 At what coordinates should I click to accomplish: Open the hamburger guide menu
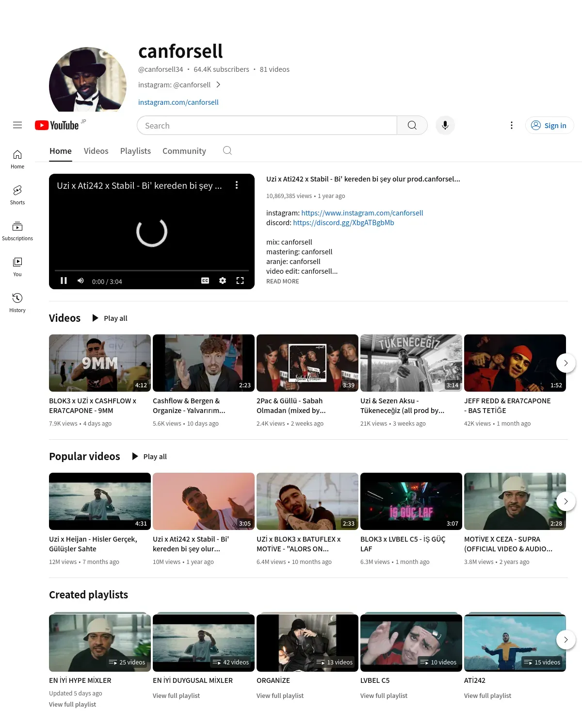17,125
